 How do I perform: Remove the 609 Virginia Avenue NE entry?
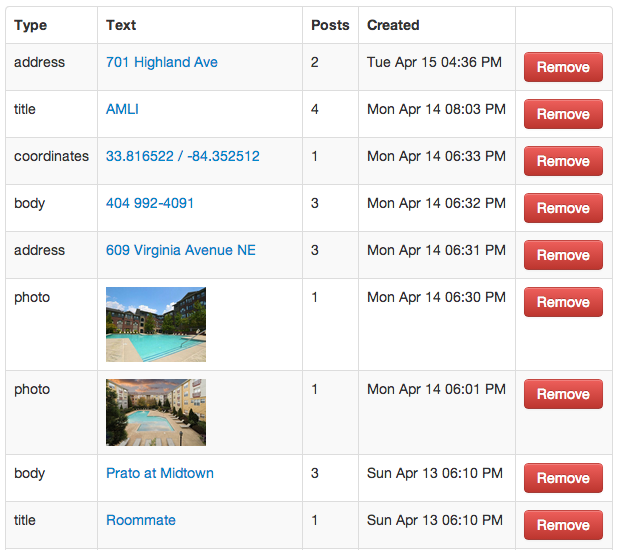563,255
